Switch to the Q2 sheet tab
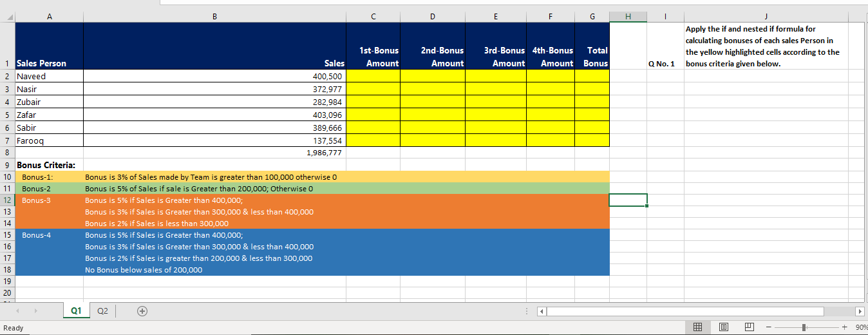This screenshot has height=335, width=868. (x=102, y=311)
